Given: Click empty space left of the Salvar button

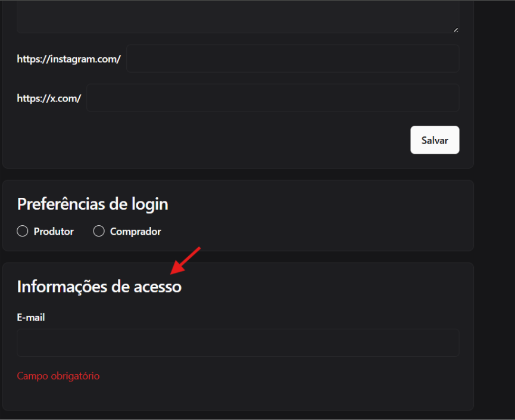Looking at the screenshot, I should coord(238,140).
